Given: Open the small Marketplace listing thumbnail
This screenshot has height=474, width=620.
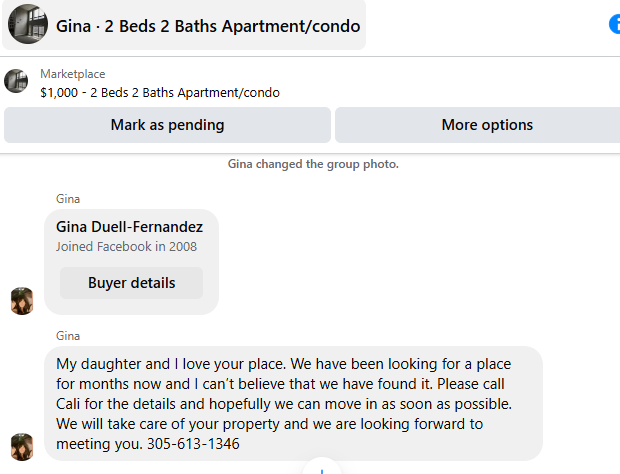Looking at the screenshot, I should click(x=16, y=82).
